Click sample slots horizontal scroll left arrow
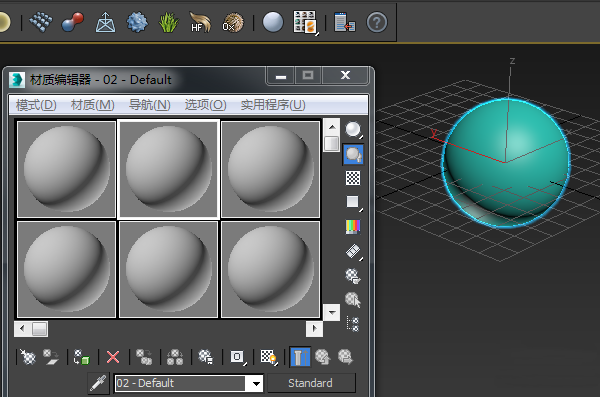This screenshot has width=600, height=397. pyautogui.click(x=22, y=328)
